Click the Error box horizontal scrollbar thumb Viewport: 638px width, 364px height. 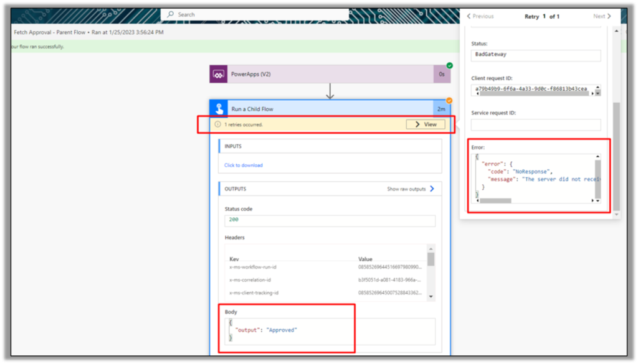[495, 201]
